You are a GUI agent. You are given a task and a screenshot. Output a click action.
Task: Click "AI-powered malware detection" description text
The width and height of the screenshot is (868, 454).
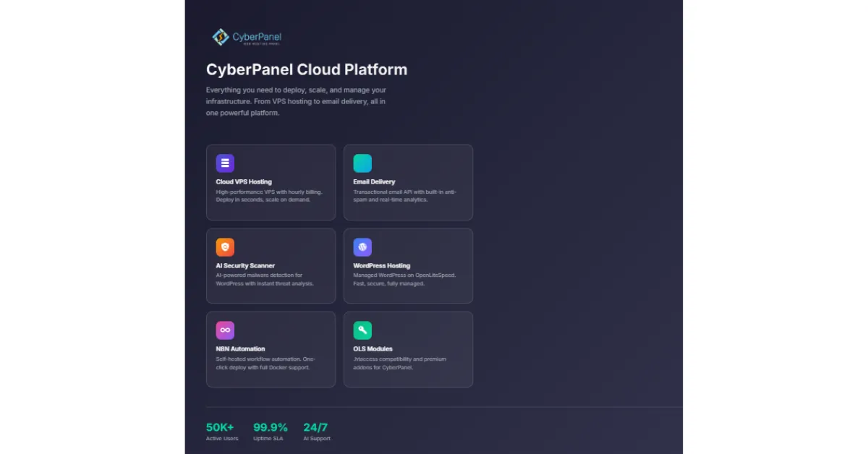click(265, 279)
